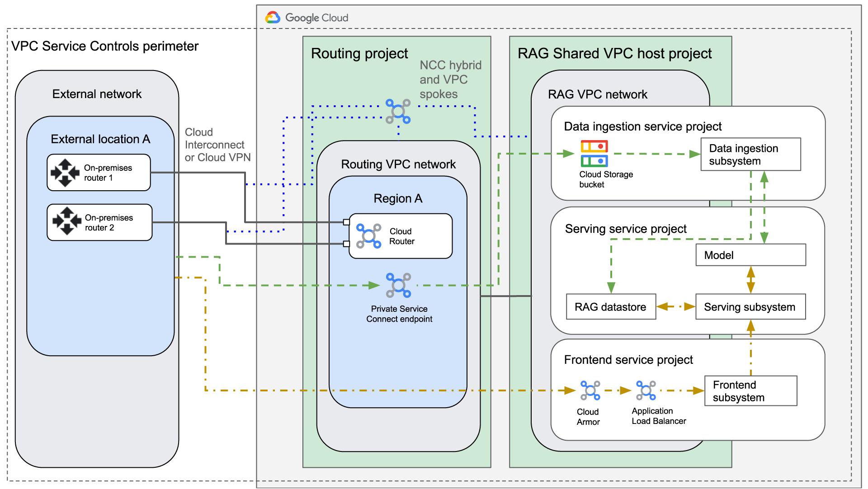Select the Frontend subsystem box
The height and width of the screenshot is (489, 868).
tap(750, 391)
